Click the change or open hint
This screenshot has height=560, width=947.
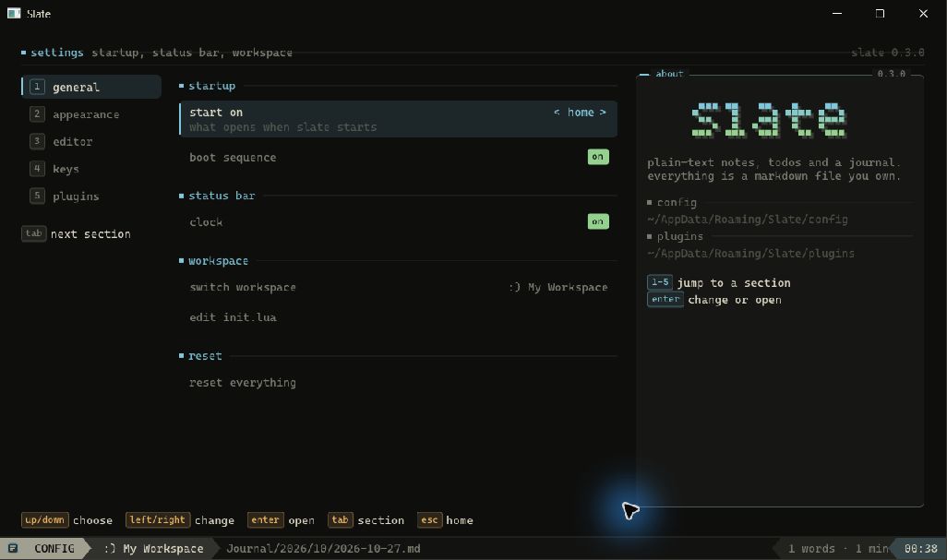pyautogui.click(x=735, y=300)
